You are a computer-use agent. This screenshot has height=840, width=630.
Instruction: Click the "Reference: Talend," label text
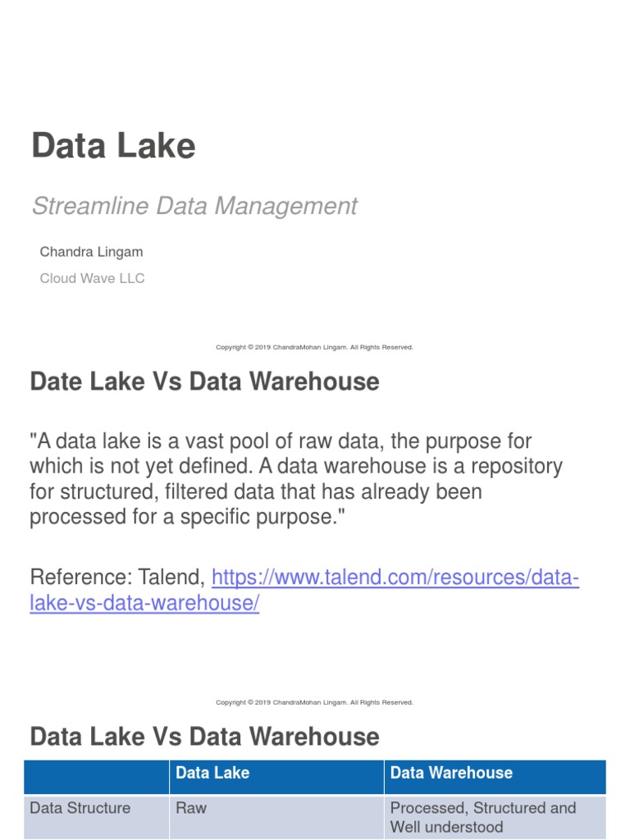(x=117, y=578)
